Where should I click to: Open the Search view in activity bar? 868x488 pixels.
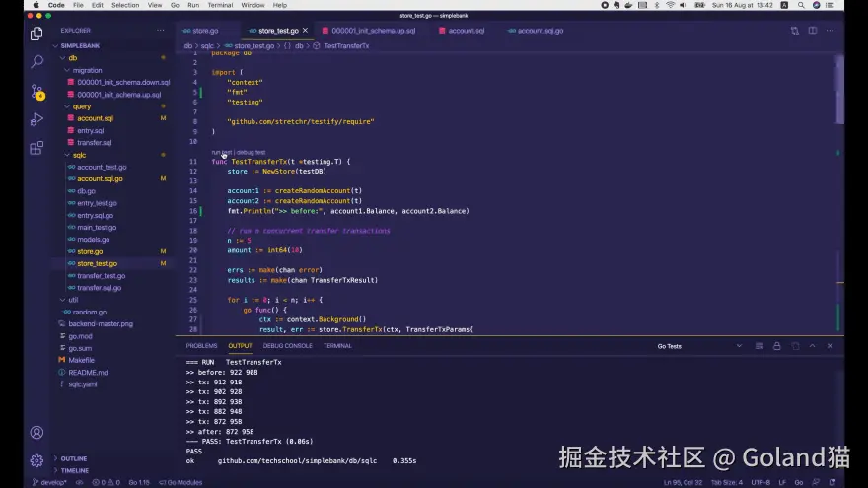point(36,61)
